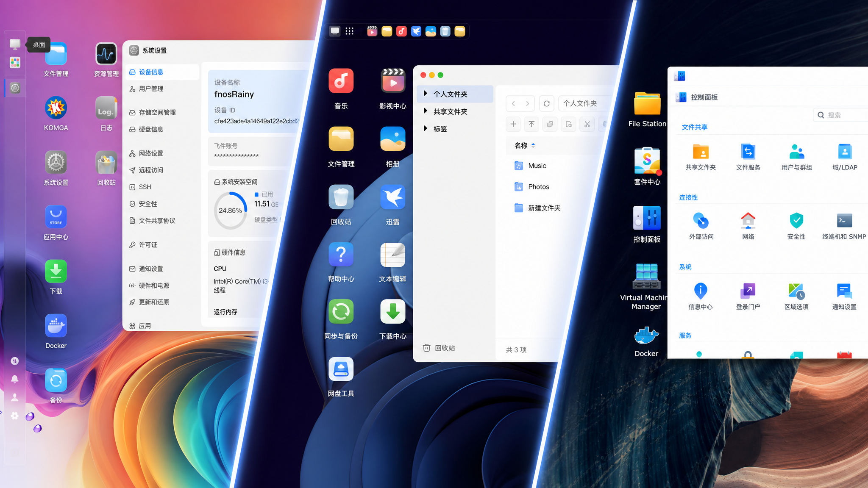Open 登录门户 in the control panel
This screenshot has width=868, height=488.
coord(748,291)
